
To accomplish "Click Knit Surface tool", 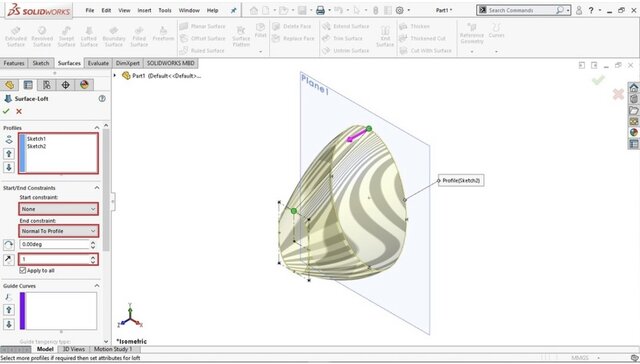I will tap(385, 36).
